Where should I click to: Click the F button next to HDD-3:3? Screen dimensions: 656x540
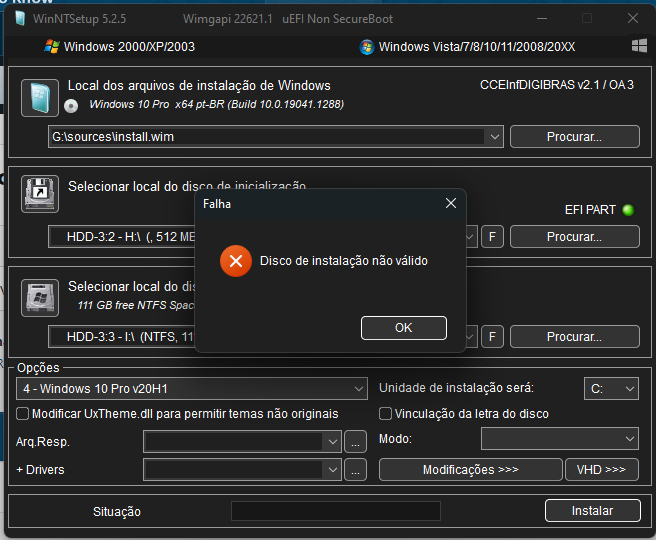point(492,337)
